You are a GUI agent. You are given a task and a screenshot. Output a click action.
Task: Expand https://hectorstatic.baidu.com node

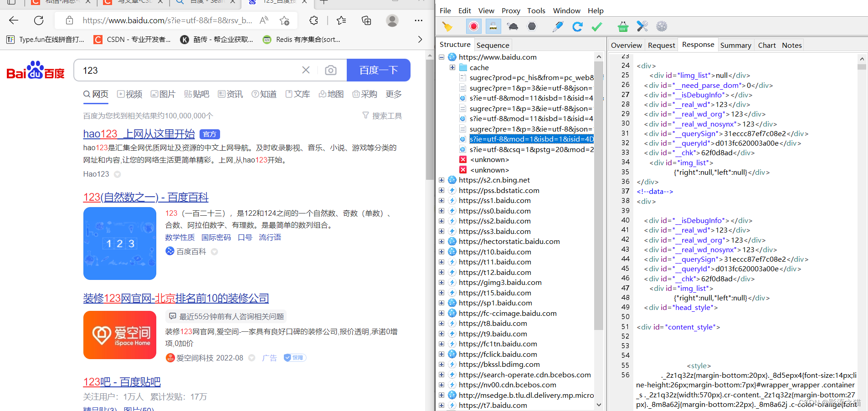(x=442, y=241)
